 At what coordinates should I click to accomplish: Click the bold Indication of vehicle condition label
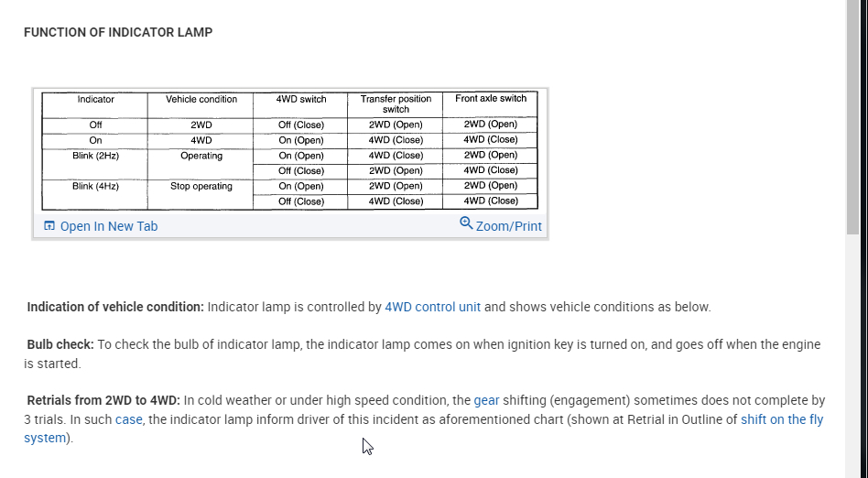click(x=115, y=307)
